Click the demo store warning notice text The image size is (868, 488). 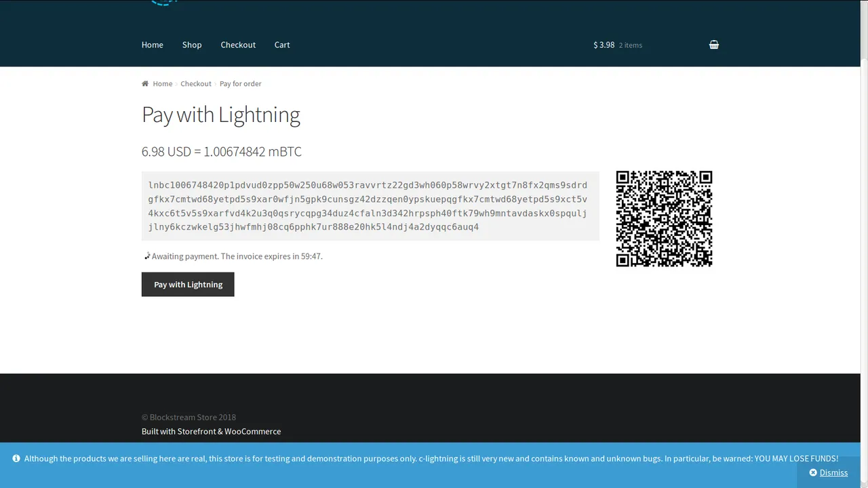click(x=431, y=458)
